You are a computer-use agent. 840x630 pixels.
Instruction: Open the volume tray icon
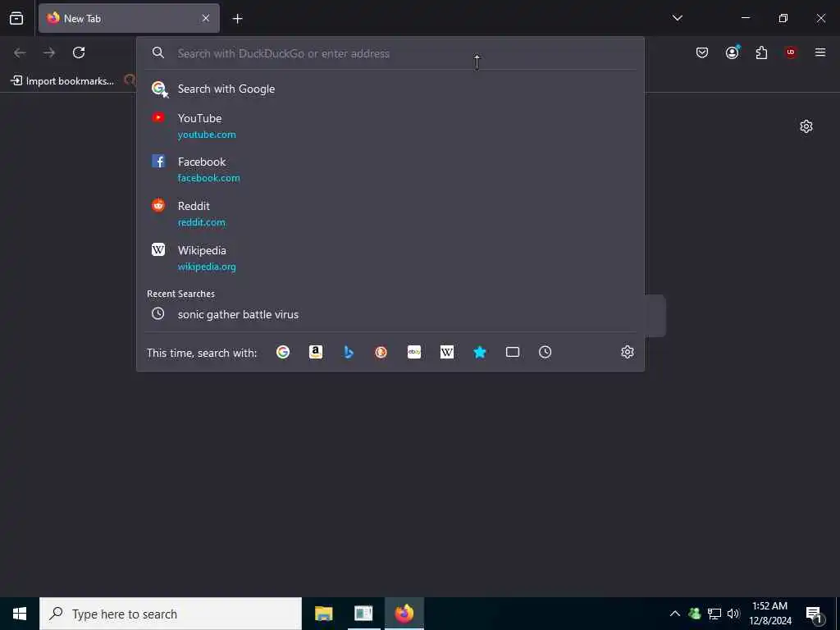tap(733, 614)
